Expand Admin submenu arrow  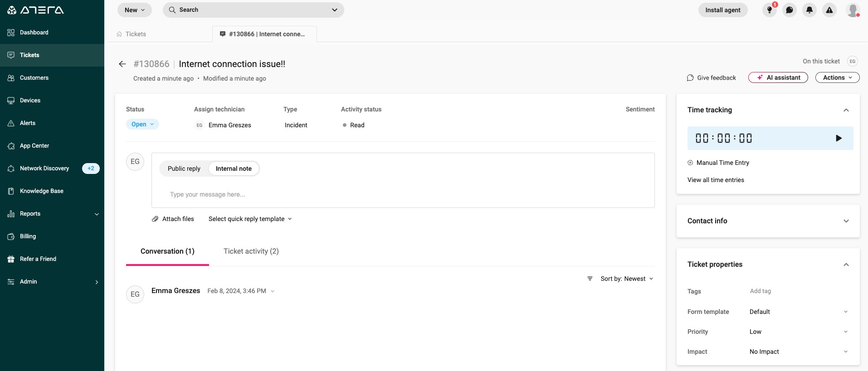click(x=97, y=282)
